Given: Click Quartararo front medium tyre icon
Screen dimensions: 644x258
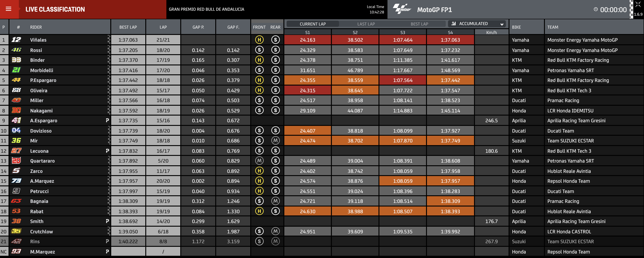Looking at the screenshot, I should coord(259,161).
